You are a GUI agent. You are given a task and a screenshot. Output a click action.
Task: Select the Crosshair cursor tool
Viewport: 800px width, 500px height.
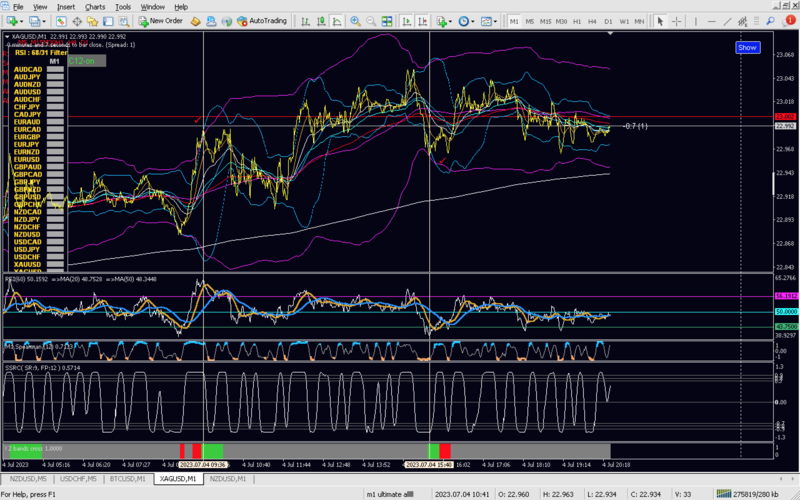[677, 21]
